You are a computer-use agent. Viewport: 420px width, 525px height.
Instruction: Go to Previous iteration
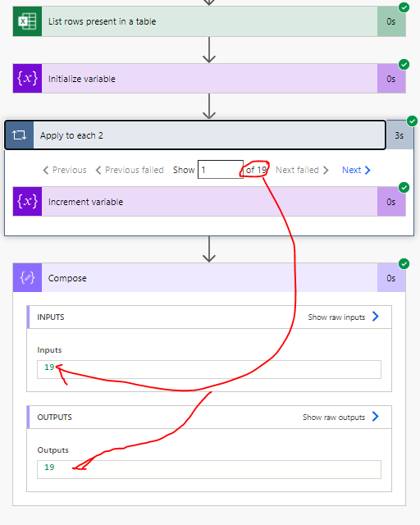coord(65,170)
